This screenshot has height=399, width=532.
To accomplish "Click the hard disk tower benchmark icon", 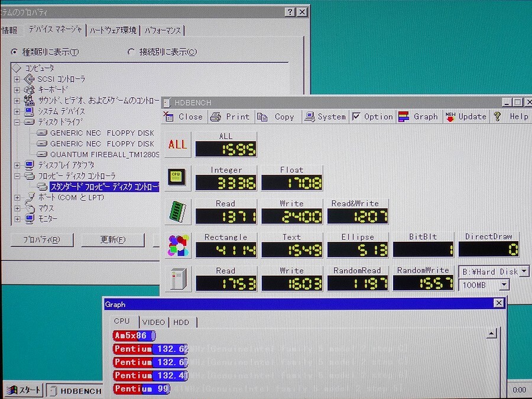I will tap(178, 279).
